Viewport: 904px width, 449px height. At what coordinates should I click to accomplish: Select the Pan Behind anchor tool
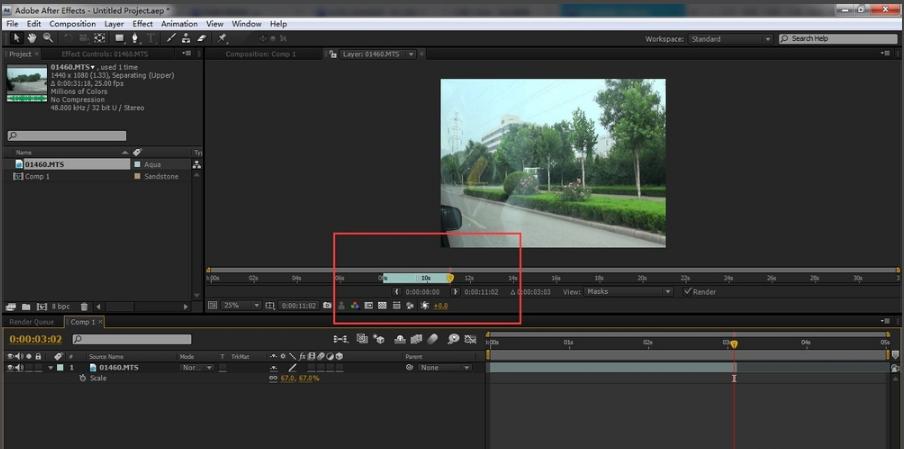[x=100, y=38]
